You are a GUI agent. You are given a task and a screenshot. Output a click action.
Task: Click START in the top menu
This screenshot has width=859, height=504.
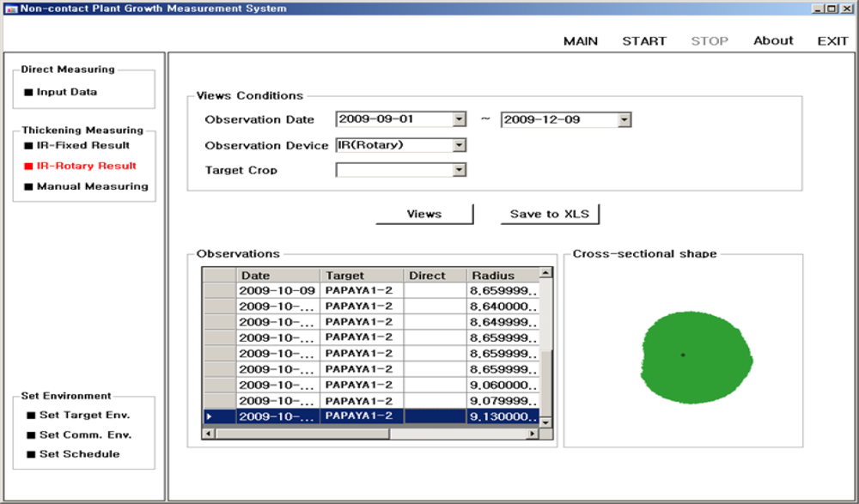644,41
